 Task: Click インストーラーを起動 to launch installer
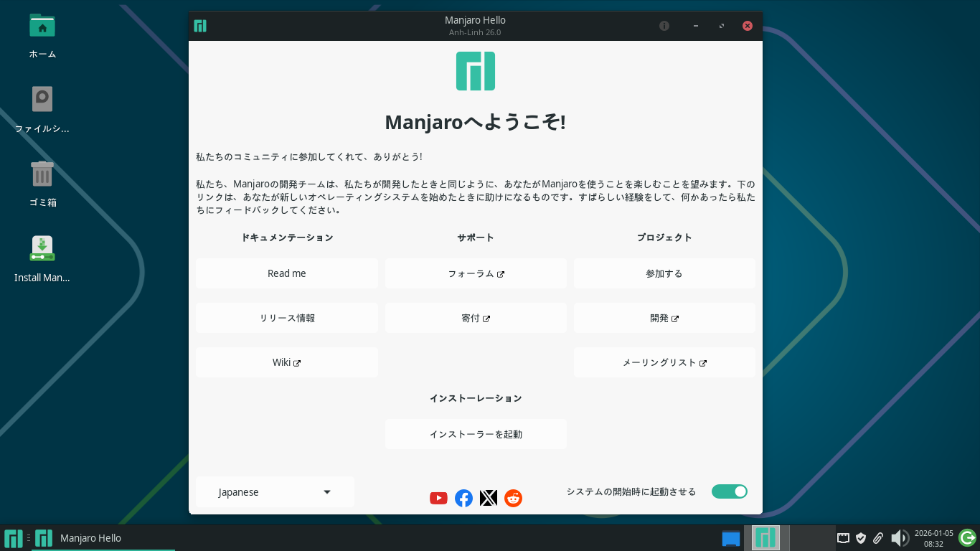476,434
